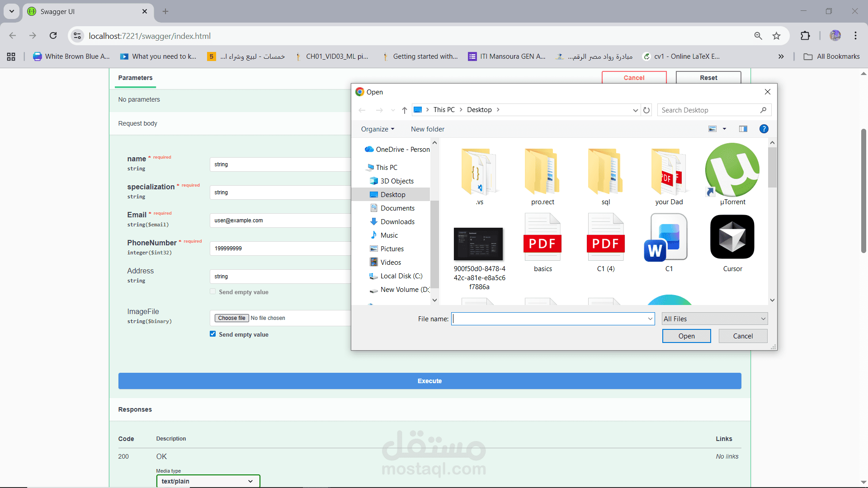Toggle the preview pane icon

743,129
